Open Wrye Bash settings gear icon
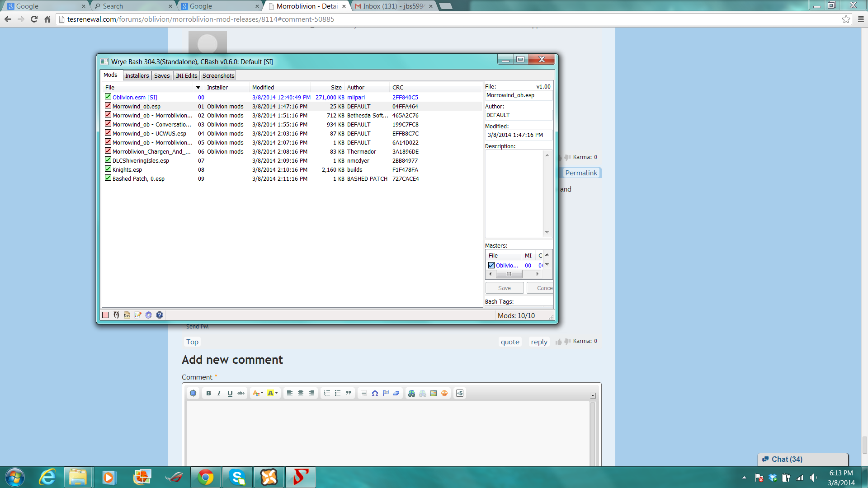The height and width of the screenshot is (488, 868). (x=149, y=315)
